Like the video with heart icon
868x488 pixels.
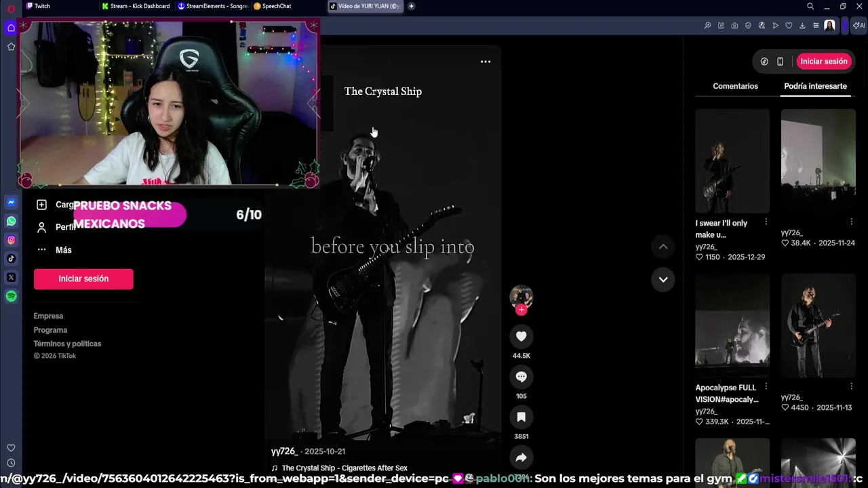pos(521,336)
